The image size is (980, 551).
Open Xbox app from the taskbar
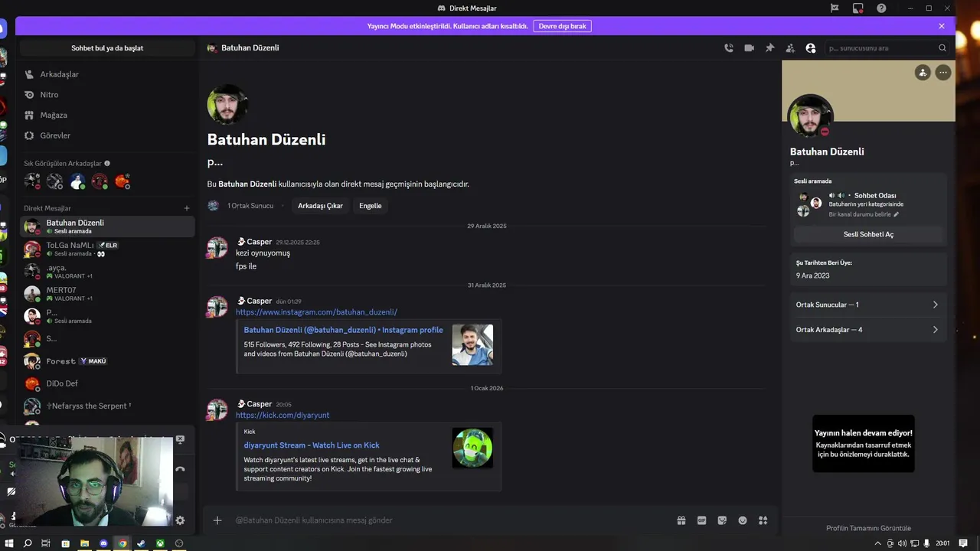tap(160, 543)
